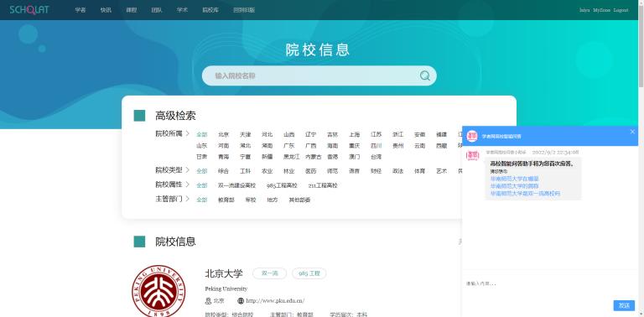
Task: Select 北京 in 院校所属 filter
Action: pos(223,134)
